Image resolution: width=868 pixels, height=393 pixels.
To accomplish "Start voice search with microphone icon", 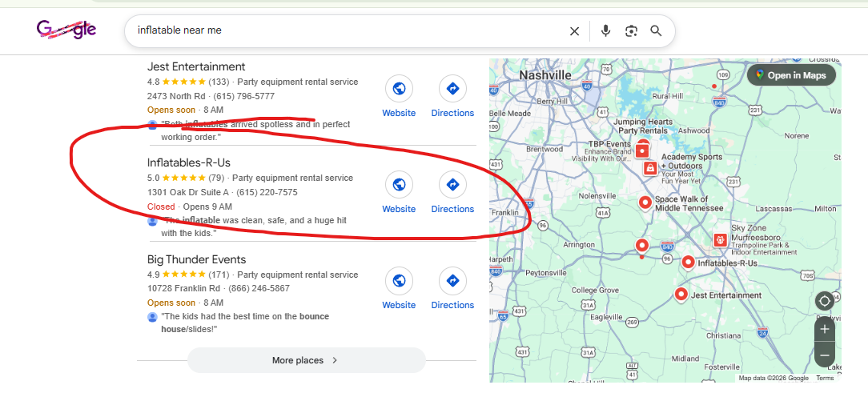I will tap(605, 31).
